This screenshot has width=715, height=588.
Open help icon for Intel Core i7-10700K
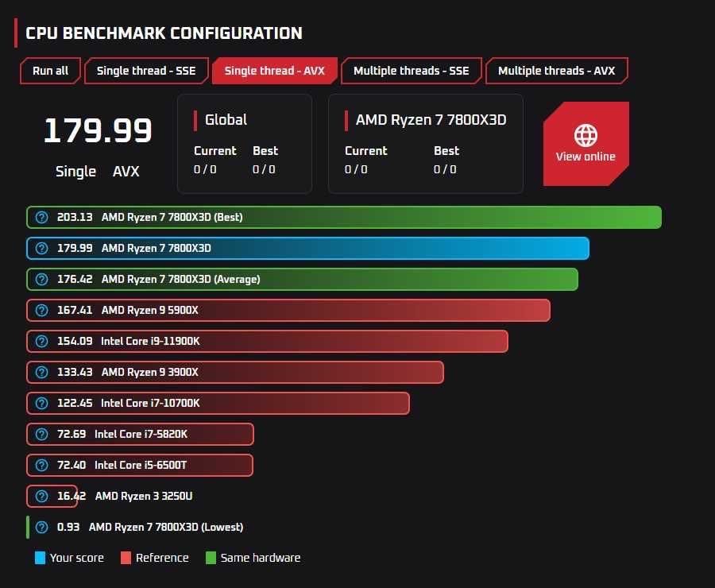tap(41, 403)
